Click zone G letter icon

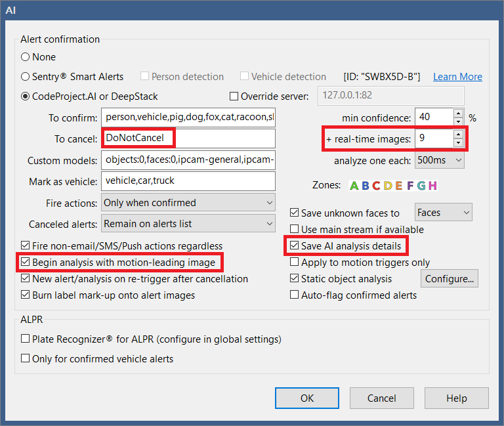tap(421, 186)
